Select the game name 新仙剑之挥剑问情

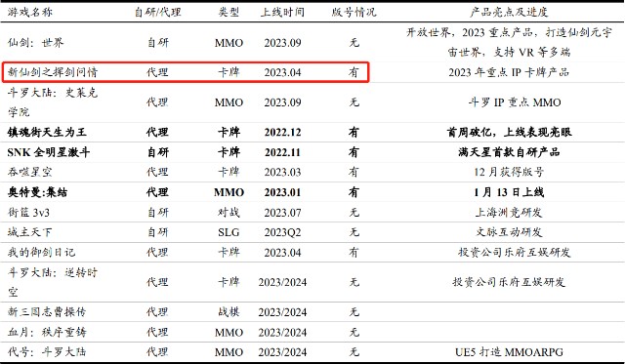tap(53, 72)
